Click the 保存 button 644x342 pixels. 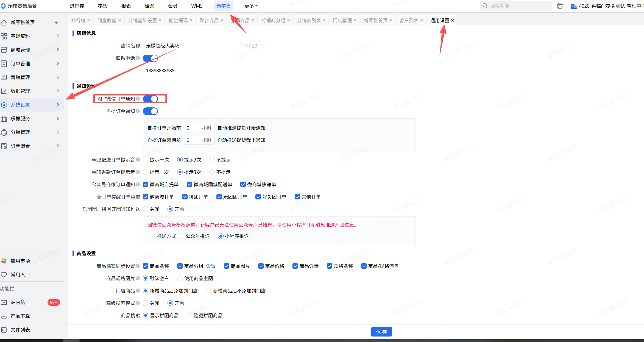tap(381, 332)
